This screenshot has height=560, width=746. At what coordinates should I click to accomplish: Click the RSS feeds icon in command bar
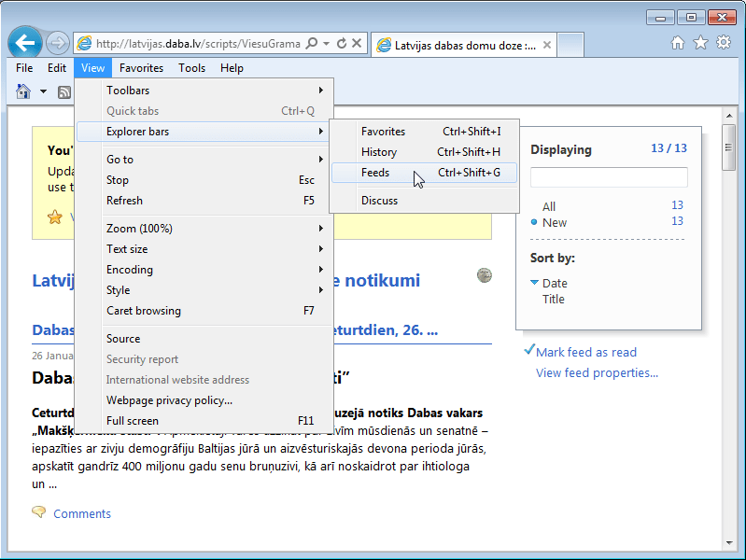coord(63,91)
